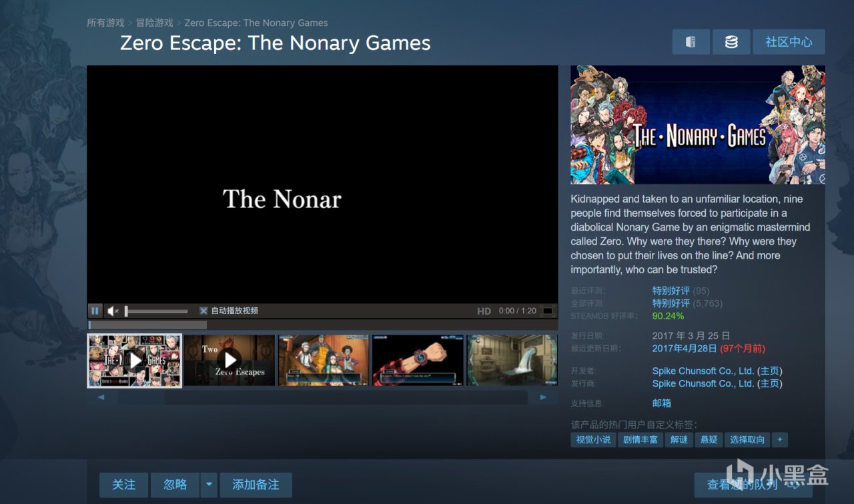Viewport: 854px width, 504px height.
Task: Open the SteamDB database icon button
Action: [731, 42]
